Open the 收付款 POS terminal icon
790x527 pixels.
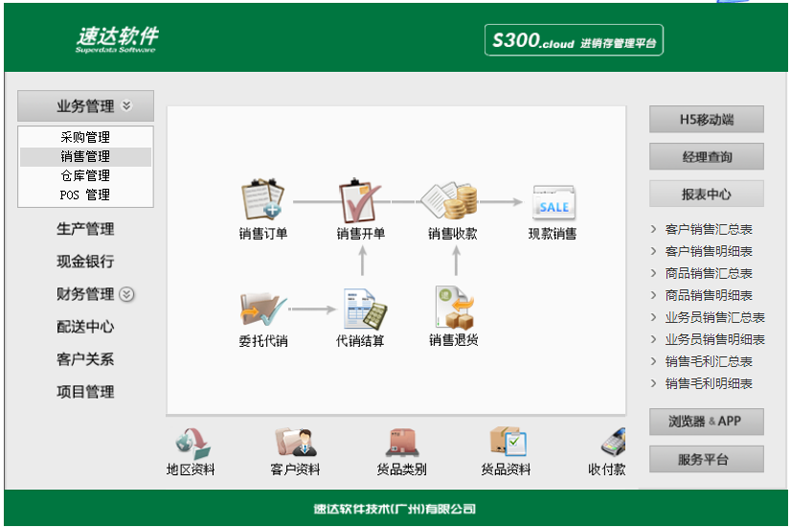point(613,442)
